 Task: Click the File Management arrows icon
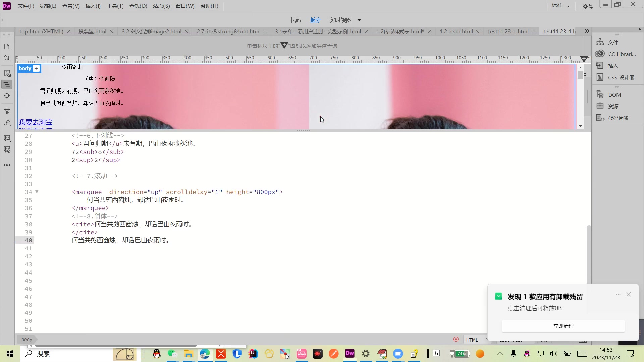click(x=7, y=58)
